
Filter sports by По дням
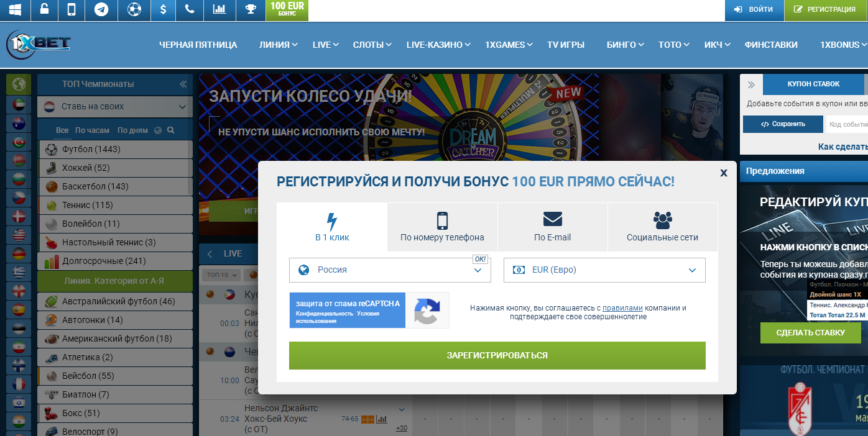[132, 130]
